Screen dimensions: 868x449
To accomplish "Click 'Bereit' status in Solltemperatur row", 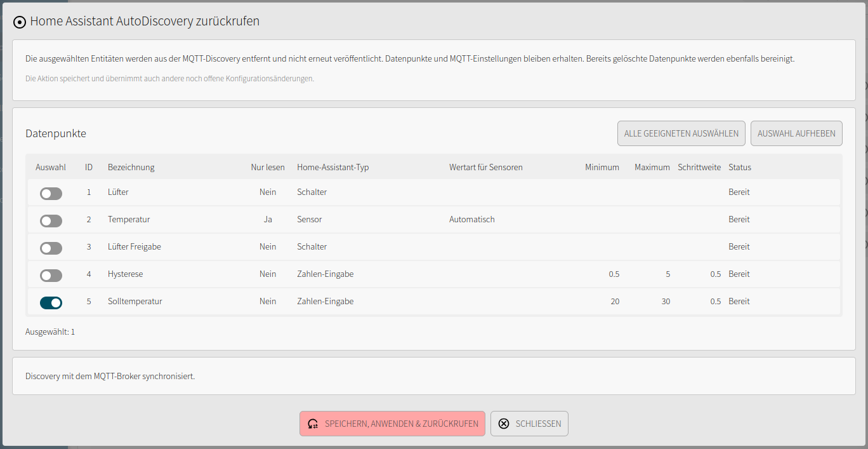I will pyautogui.click(x=739, y=301).
